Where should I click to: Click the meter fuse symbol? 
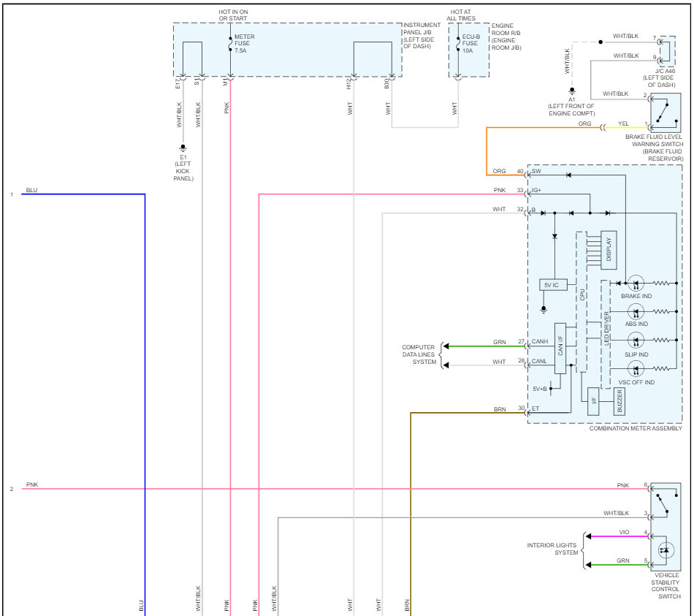coord(230,43)
